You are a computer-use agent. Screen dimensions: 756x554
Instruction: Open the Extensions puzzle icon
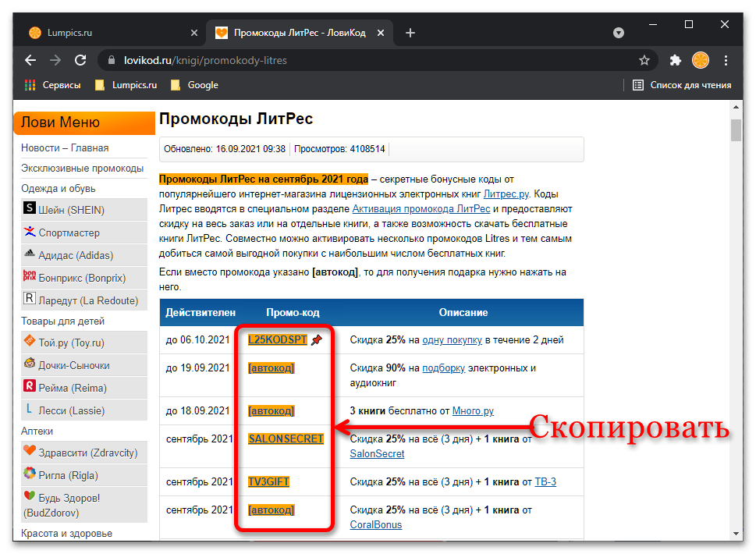pyautogui.click(x=676, y=60)
